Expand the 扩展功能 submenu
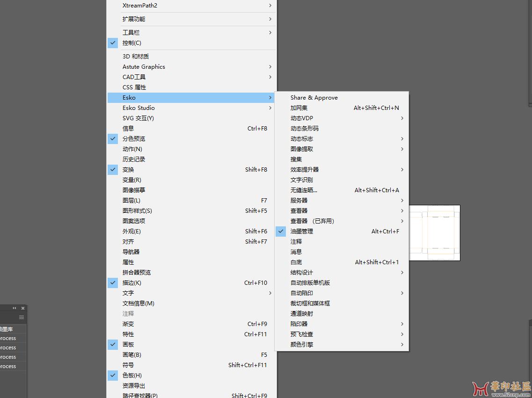Image resolution: width=532 pixels, height=398 pixels. [x=192, y=19]
